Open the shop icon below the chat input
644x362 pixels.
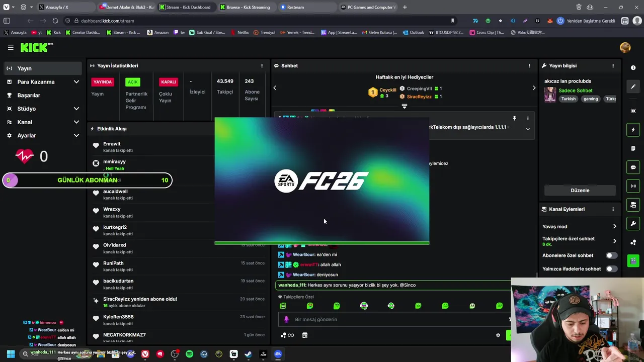304,335
